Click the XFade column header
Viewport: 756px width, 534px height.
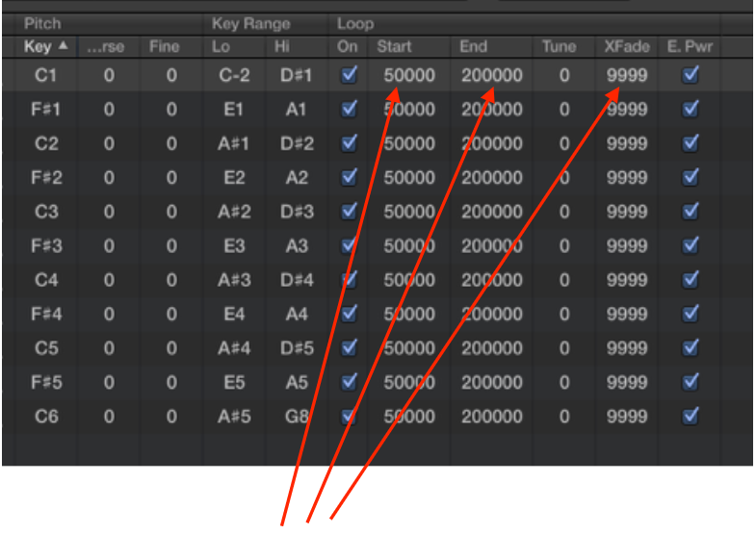627,47
